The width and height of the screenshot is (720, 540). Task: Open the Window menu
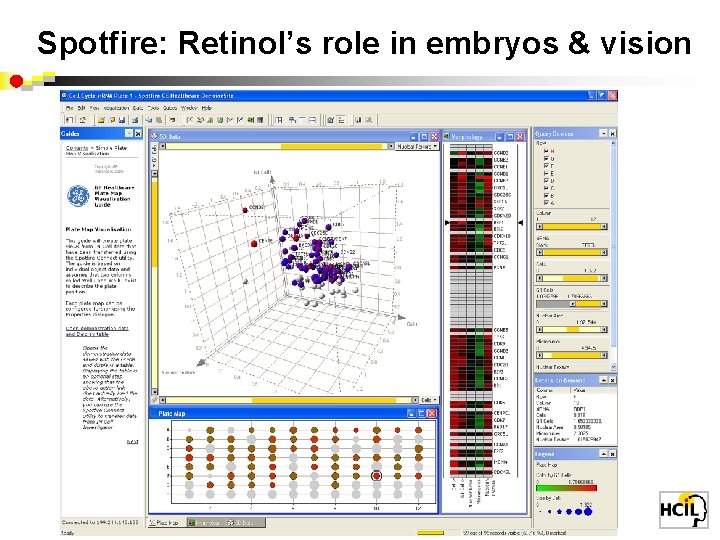[x=189, y=108]
